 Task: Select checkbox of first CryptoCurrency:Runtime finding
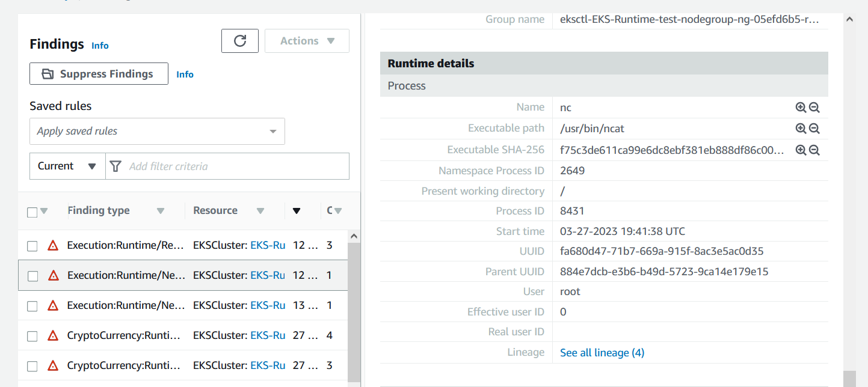coord(32,336)
